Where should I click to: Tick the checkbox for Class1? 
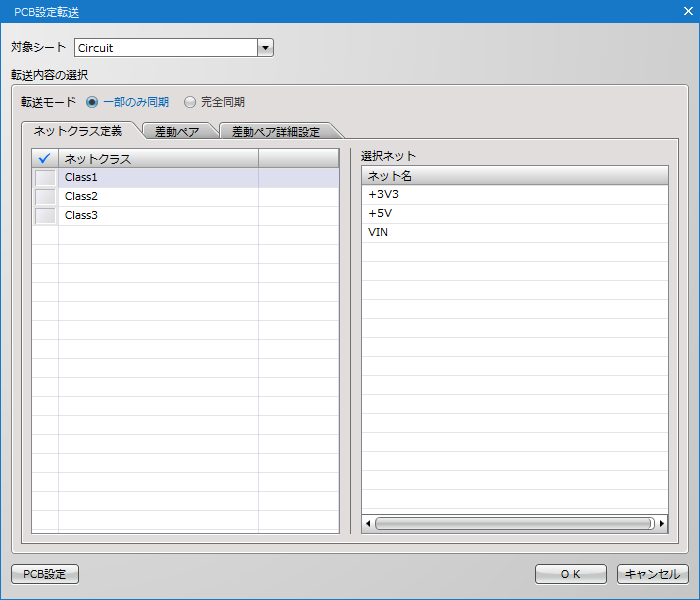(x=45, y=178)
